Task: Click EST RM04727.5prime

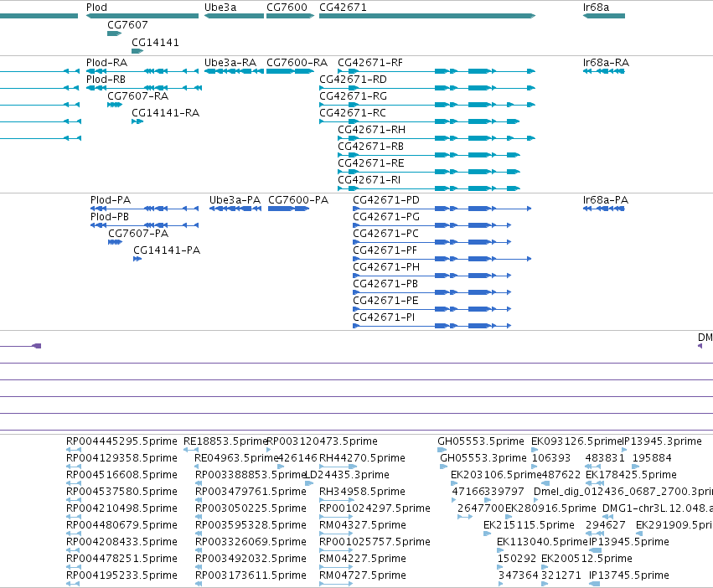Action: (363, 575)
